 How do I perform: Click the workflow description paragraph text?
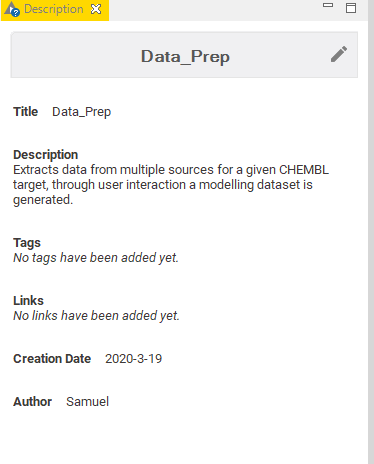pyautogui.click(x=171, y=185)
